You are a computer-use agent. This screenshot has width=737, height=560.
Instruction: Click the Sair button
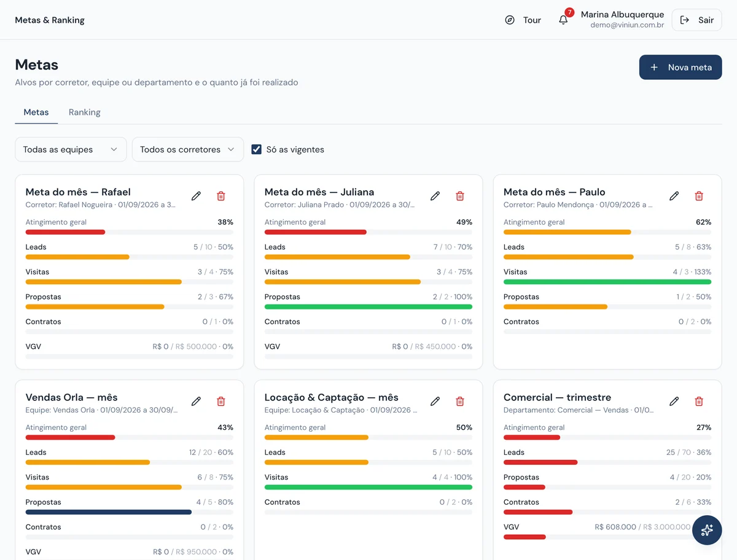697,20
